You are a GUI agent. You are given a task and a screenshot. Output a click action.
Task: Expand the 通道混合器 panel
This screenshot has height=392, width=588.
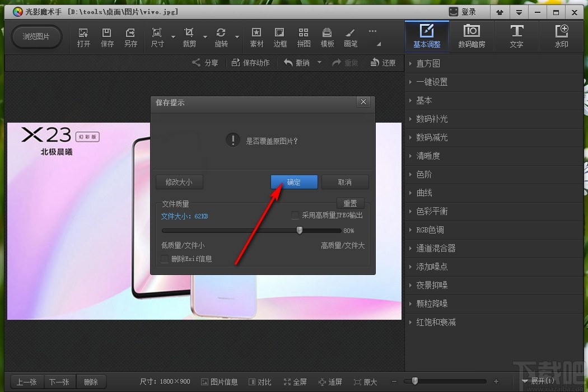pyautogui.click(x=494, y=248)
